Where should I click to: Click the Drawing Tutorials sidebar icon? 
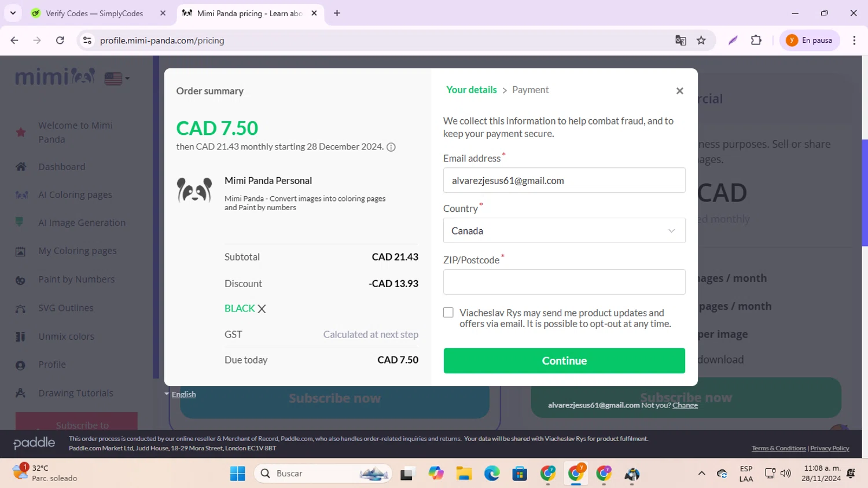click(x=20, y=393)
